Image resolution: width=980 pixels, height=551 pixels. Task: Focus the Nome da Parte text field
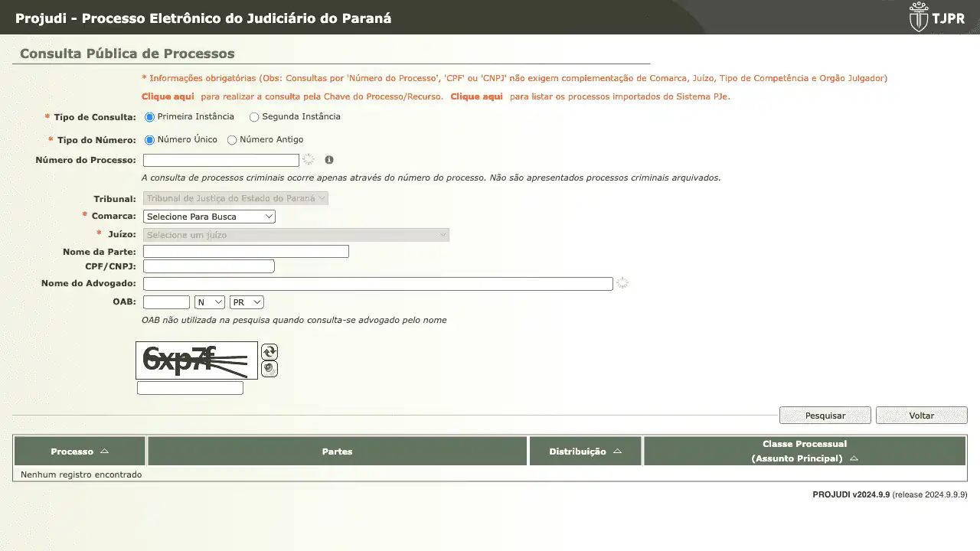tap(246, 252)
